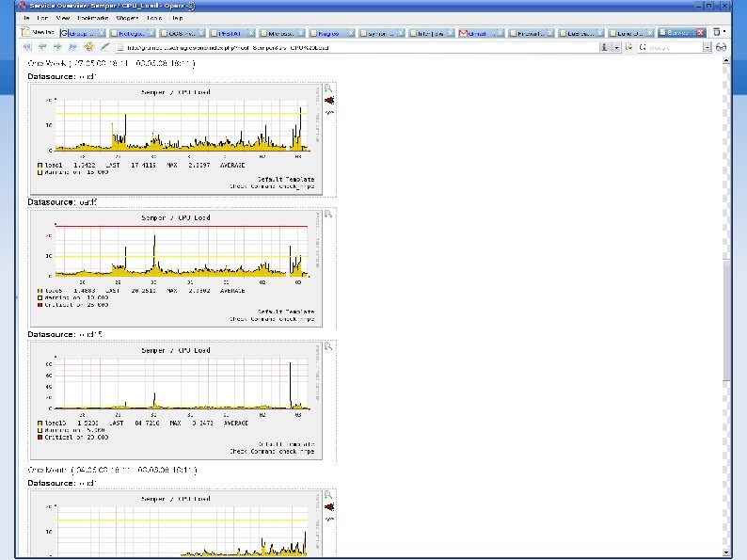This screenshot has height=560, width=747.
Task: Click the Rewind navigation button
Action: tap(27, 47)
